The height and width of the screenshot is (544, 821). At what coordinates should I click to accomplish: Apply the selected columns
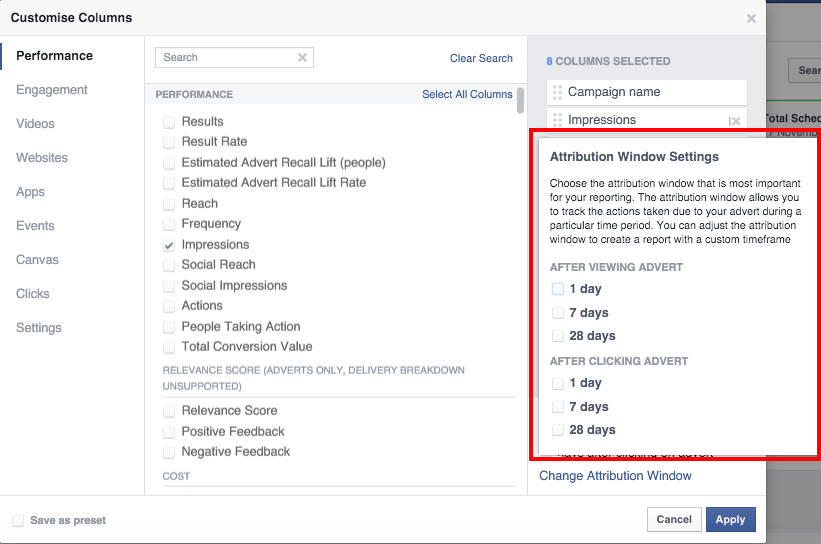point(730,519)
